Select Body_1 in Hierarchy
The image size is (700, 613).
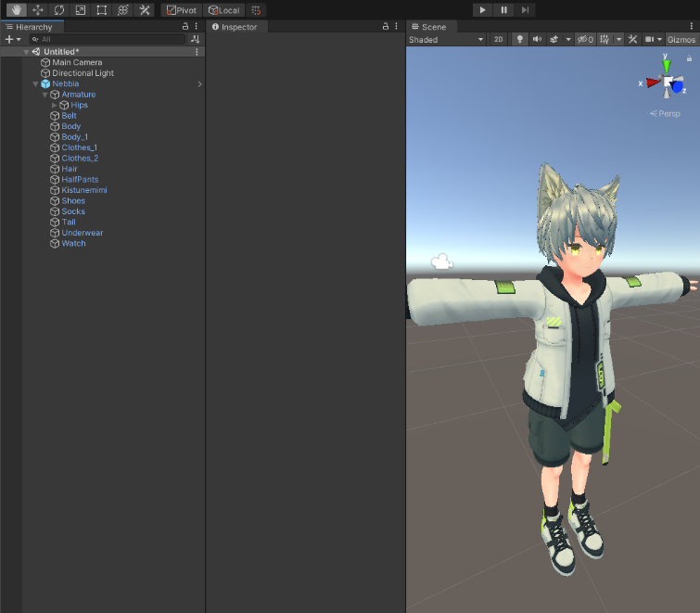click(x=74, y=137)
